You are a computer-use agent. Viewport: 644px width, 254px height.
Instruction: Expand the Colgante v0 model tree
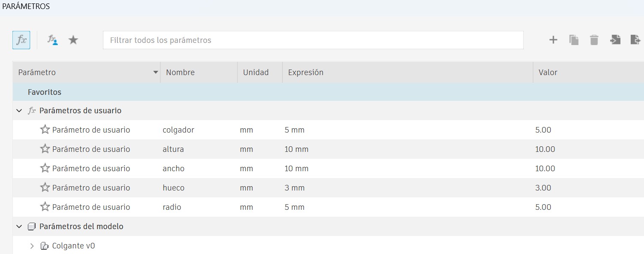coord(31,245)
